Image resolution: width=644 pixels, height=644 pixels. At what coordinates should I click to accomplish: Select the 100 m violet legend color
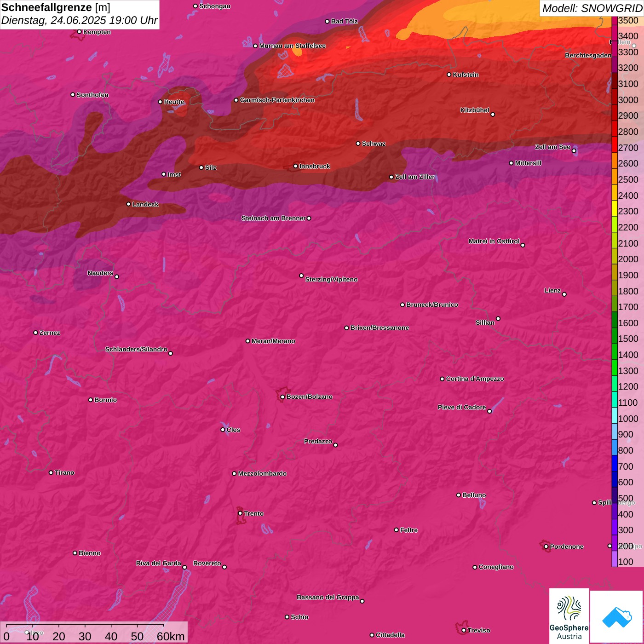coord(615,559)
